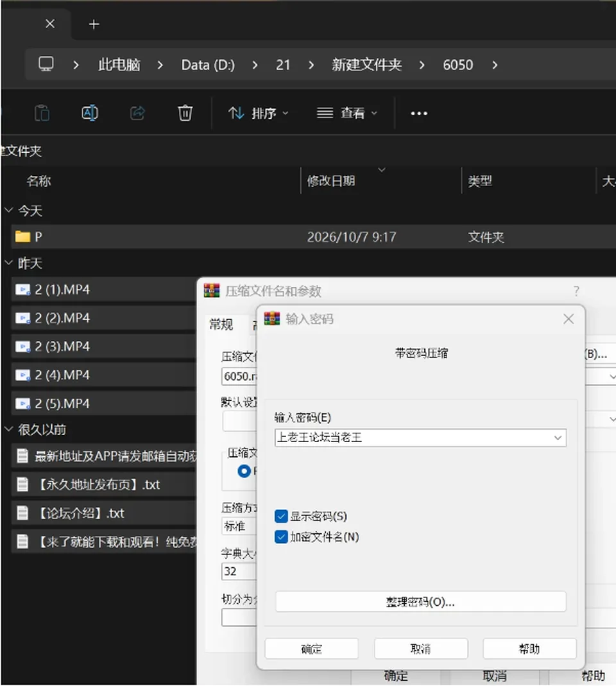Screen dimensions: 616x686
Task: Sort by the 修改日期 column header
Action: click(x=331, y=181)
